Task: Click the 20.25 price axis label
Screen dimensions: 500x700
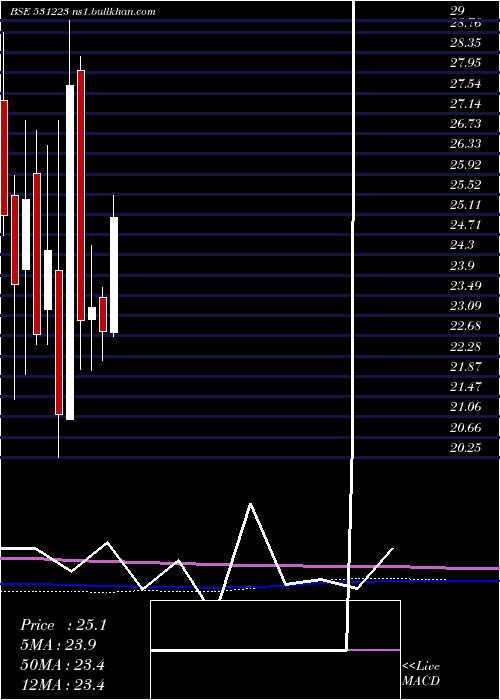Action: 466,447
